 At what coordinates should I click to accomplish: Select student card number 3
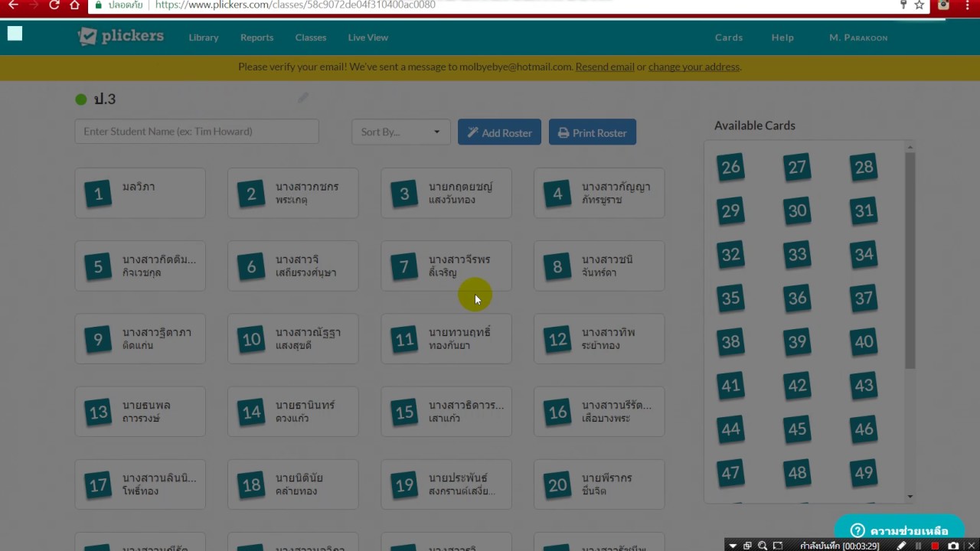(x=446, y=193)
